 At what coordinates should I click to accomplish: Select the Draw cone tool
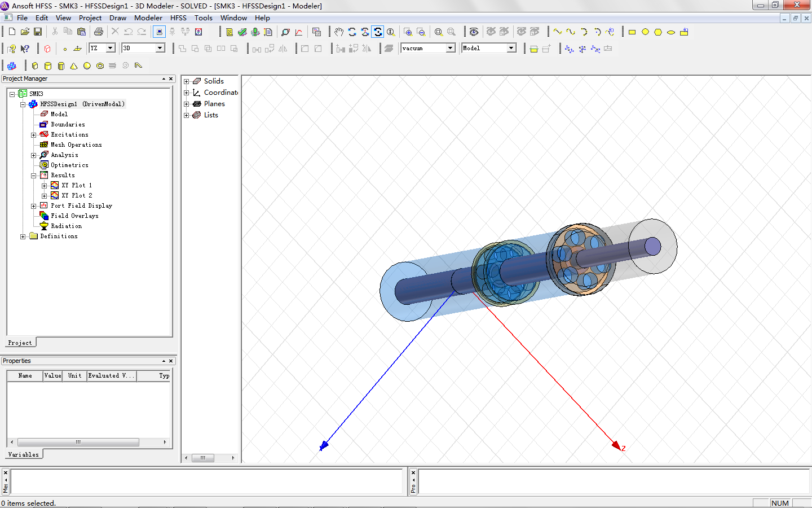tap(74, 66)
